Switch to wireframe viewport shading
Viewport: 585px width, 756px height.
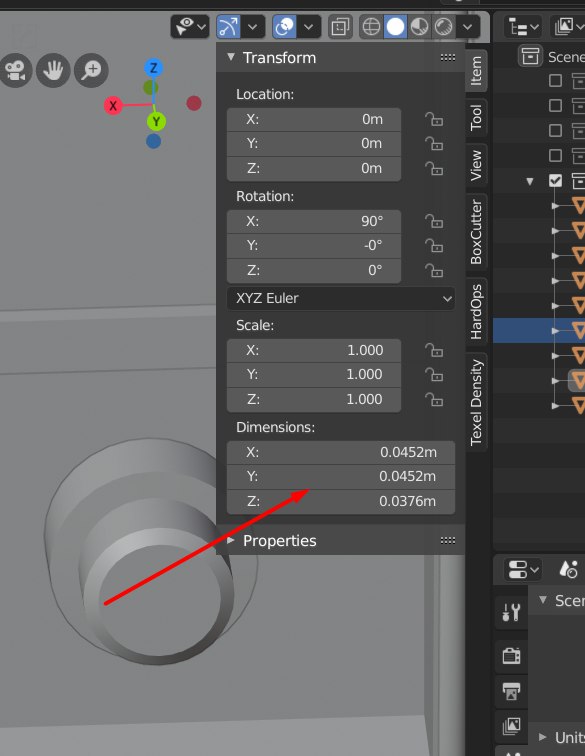click(x=371, y=27)
